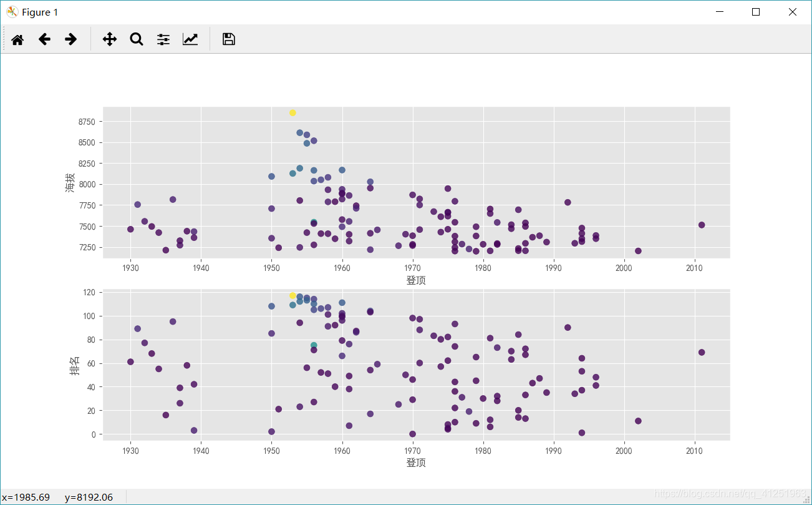Image resolution: width=812 pixels, height=505 pixels.
Task: Click the 1970 tick on top plot
Action: [x=412, y=268]
